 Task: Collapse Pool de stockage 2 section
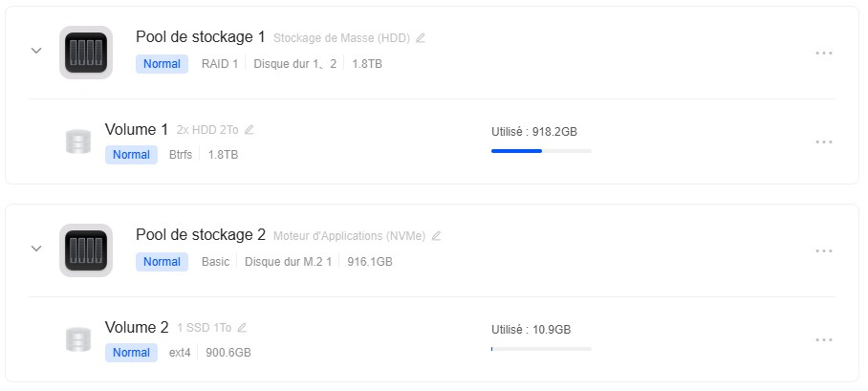pyautogui.click(x=36, y=249)
